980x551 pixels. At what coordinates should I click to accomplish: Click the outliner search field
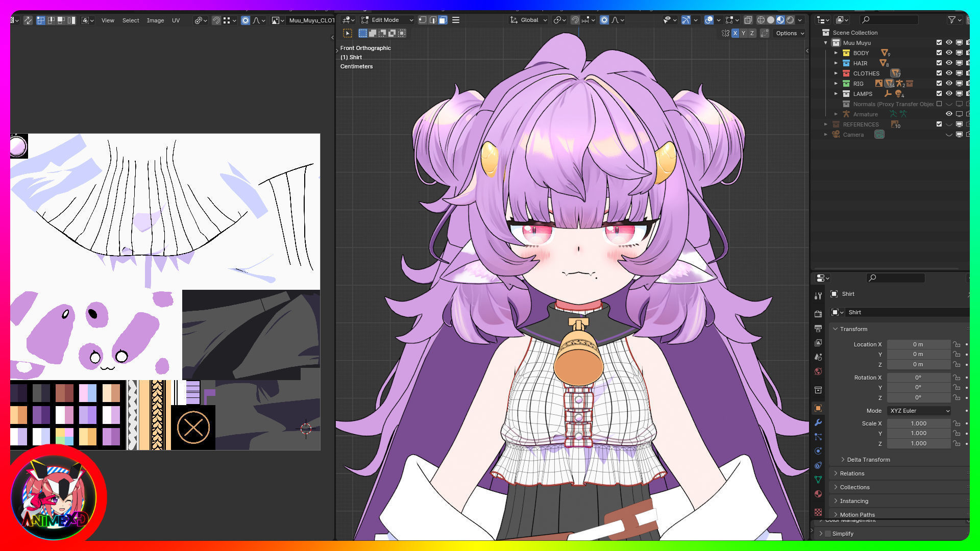click(889, 20)
